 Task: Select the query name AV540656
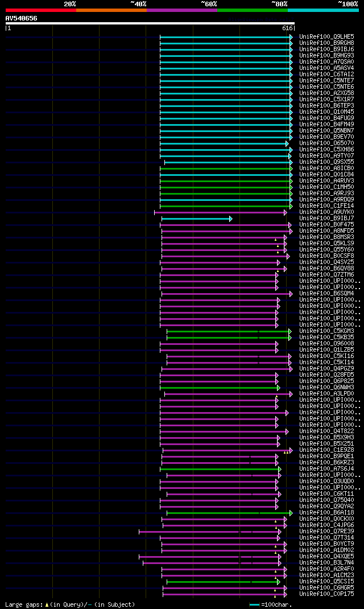point(22,18)
